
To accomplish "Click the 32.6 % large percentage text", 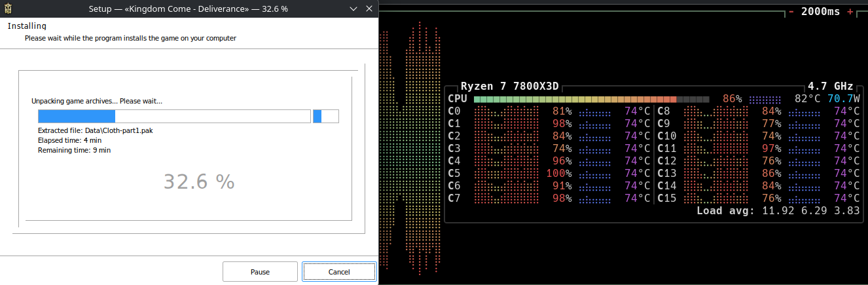I will pyautogui.click(x=199, y=181).
